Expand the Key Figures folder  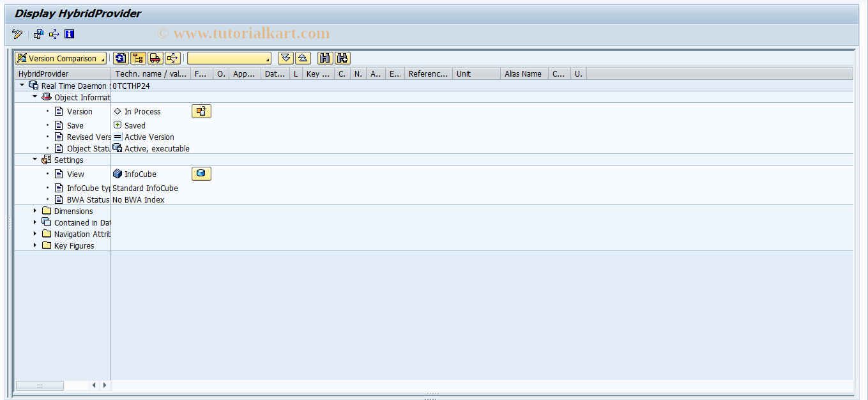click(x=35, y=245)
